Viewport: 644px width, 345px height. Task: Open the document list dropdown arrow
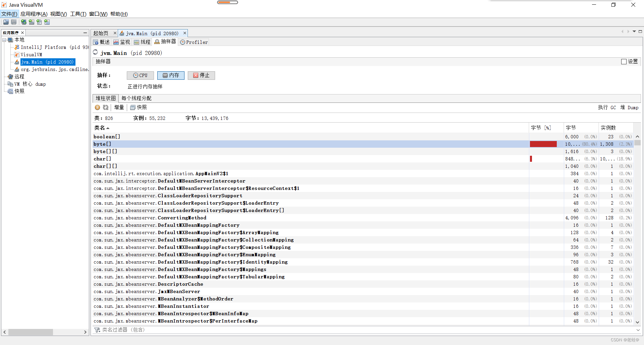(634, 31)
